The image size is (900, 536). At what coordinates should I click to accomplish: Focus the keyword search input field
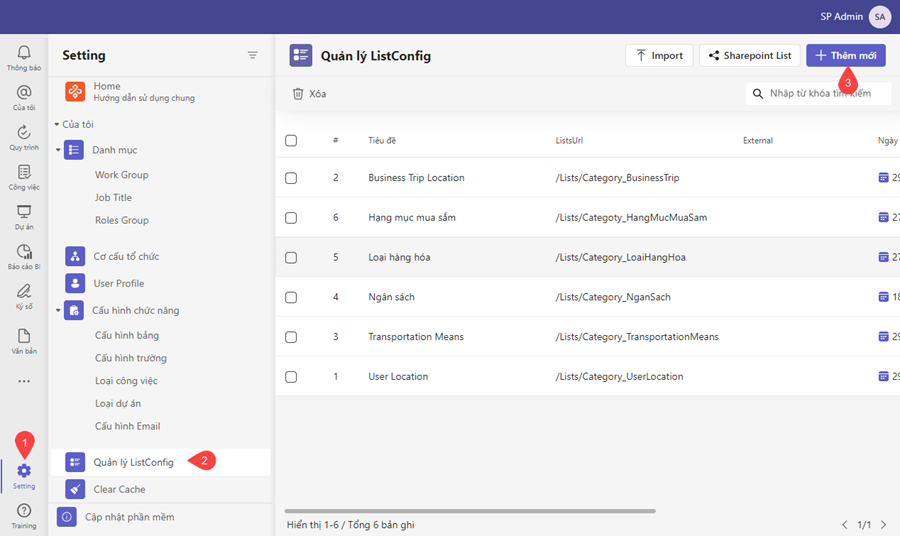[825, 93]
